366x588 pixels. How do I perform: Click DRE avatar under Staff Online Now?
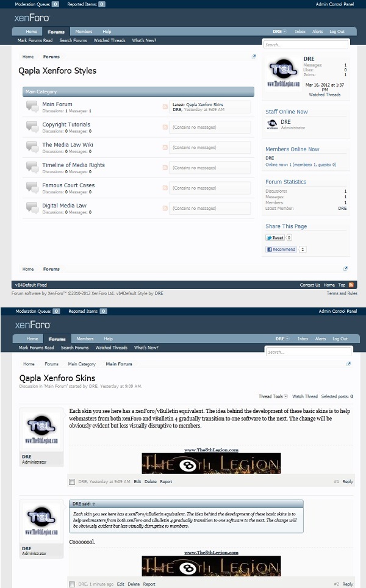(x=272, y=124)
